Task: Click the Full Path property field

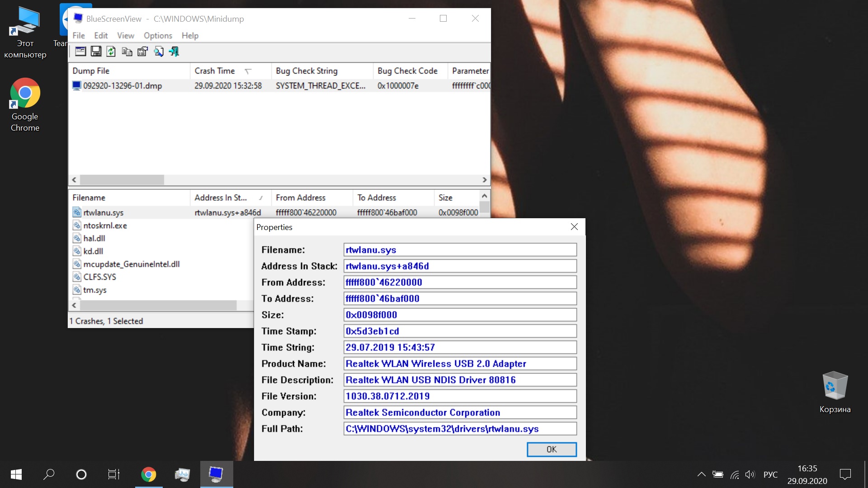Action: point(460,429)
